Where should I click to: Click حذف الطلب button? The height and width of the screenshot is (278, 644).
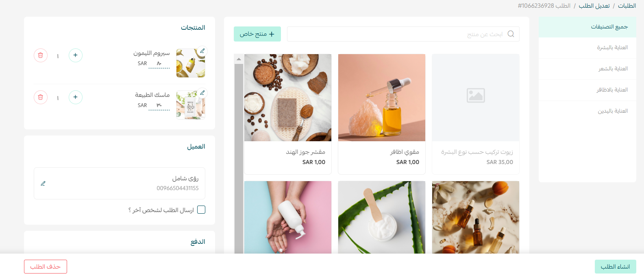coord(46,267)
